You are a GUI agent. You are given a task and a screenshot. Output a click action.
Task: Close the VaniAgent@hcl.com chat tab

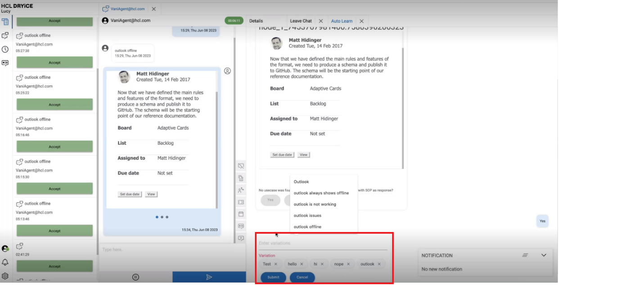(153, 9)
